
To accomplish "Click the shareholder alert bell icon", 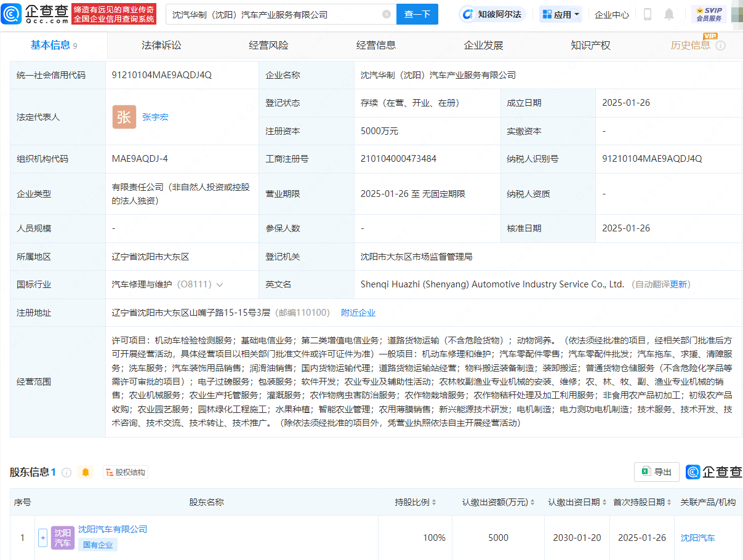I will [x=86, y=473].
